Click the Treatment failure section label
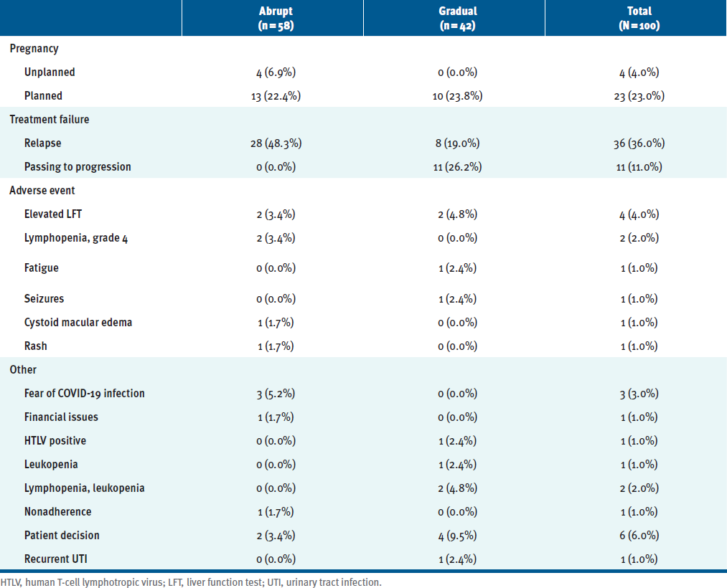 pos(49,120)
